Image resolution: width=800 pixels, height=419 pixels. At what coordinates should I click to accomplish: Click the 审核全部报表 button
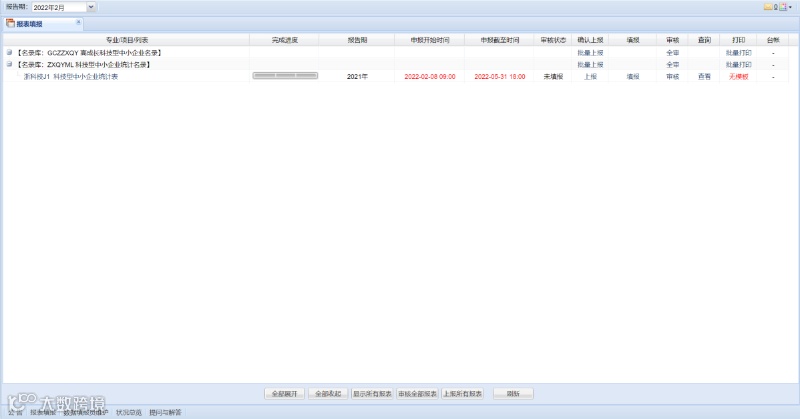click(417, 394)
